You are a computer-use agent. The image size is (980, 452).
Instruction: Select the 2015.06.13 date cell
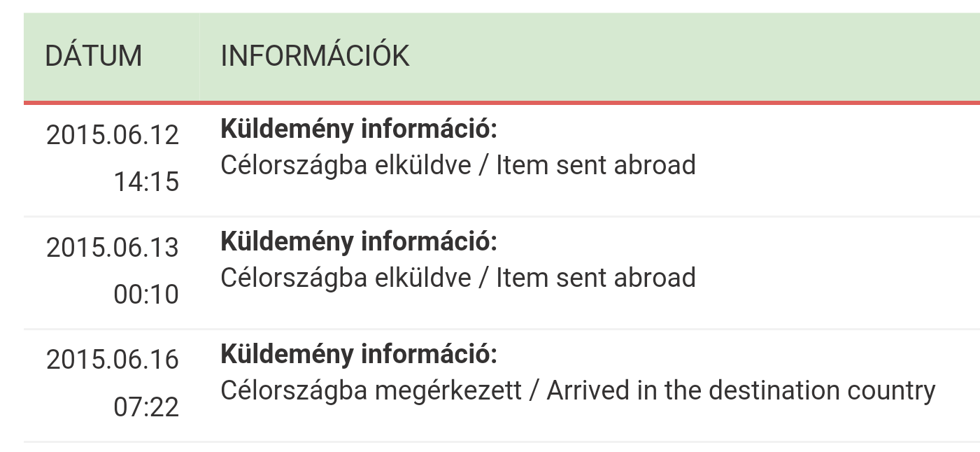[x=113, y=248]
